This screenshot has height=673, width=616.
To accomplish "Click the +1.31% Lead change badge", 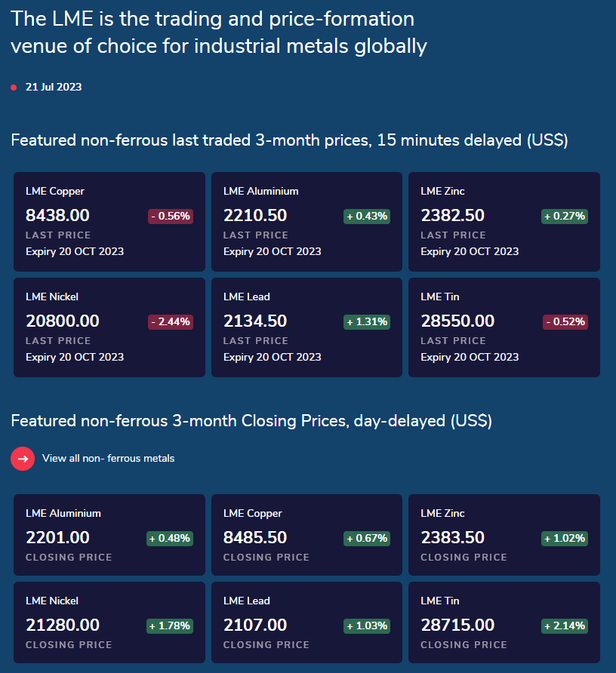I will tap(367, 322).
